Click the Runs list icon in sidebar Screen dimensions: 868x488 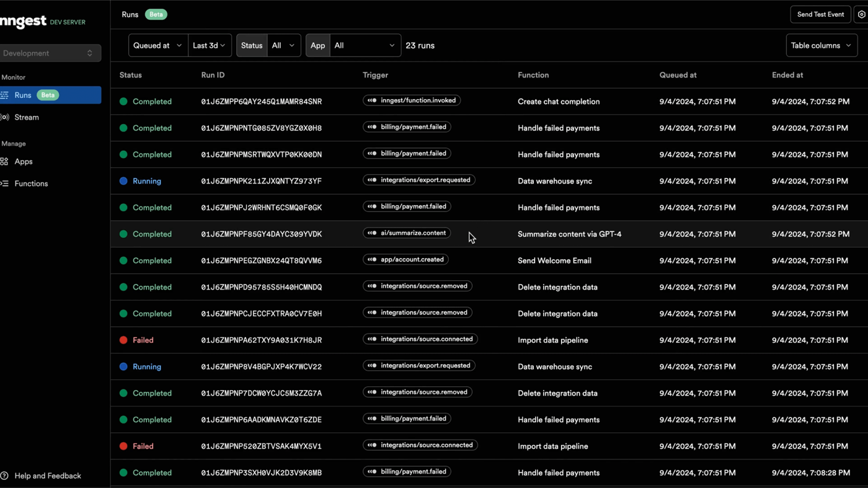point(4,95)
